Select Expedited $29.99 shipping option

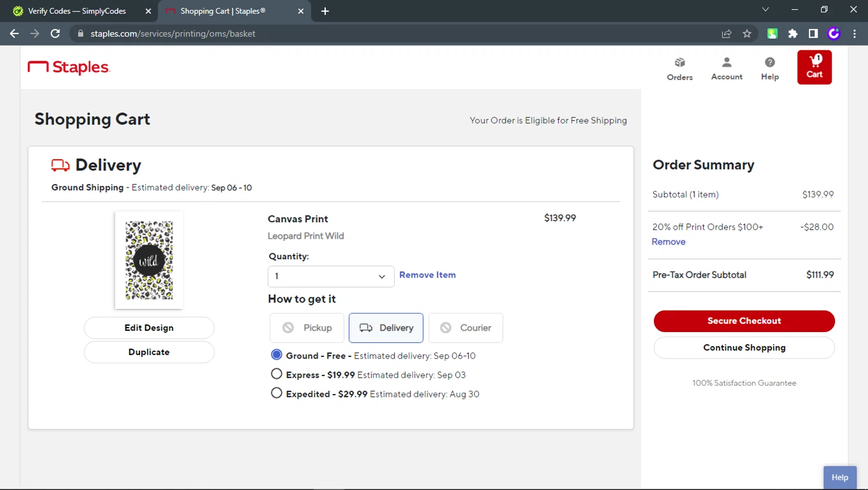coord(277,393)
